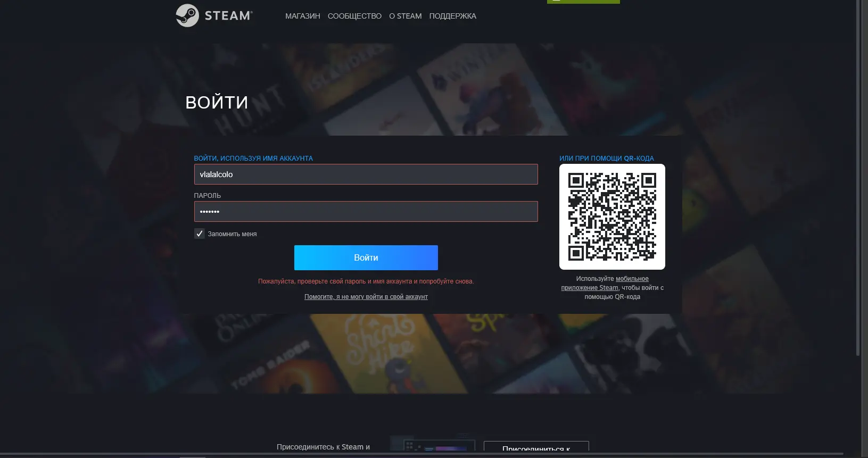Screen dimensions: 868x458
Task: Click the vertical page scrollbar
Action: 857,176
